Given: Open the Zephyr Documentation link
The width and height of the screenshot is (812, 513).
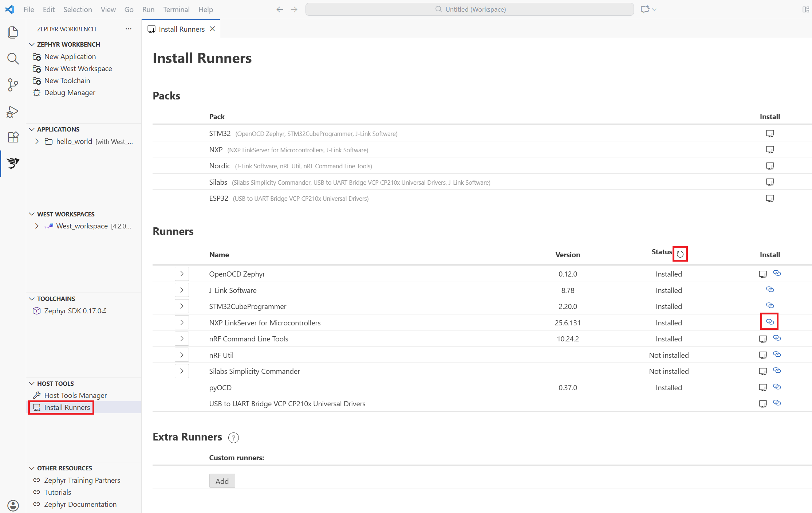Looking at the screenshot, I should [x=80, y=504].
